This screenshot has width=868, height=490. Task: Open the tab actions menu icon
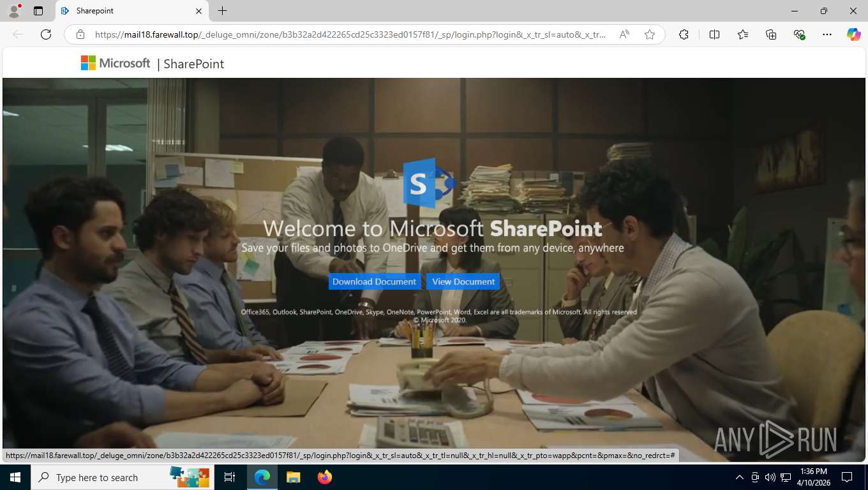click(x=38, y=11)
